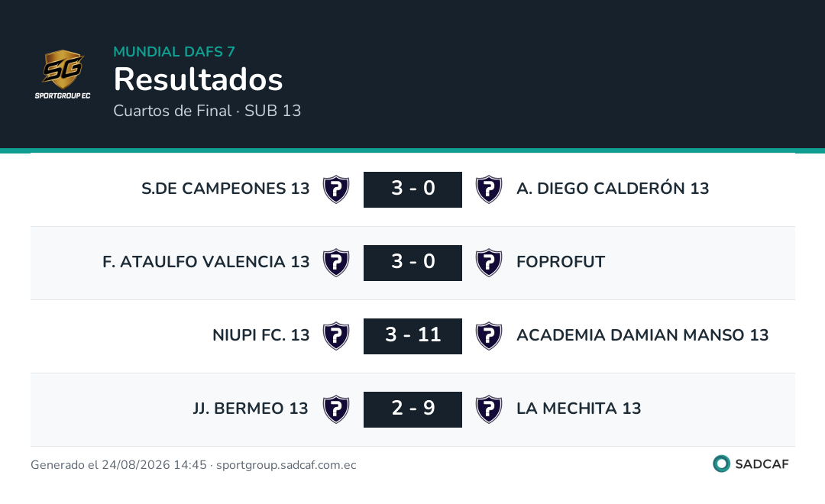Open the MUNDIAL DAFS 7 tournament label
The width and height of the screenshot is (825, 504).
(x=174, y=52)
